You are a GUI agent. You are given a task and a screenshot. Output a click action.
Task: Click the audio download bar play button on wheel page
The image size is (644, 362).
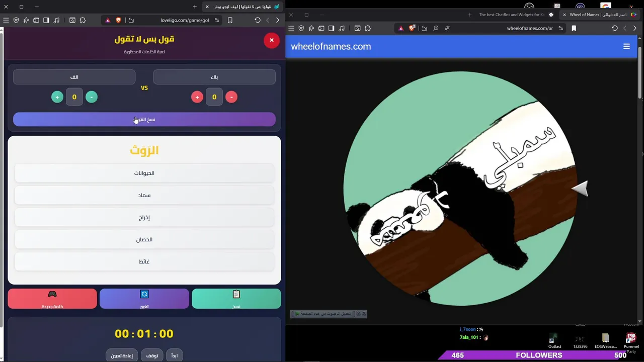pyautogui.click(x=297, y=313)
